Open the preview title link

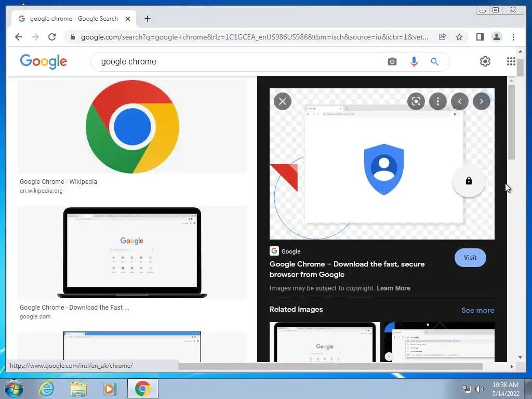pyautogui.click(x=347, y=269)
